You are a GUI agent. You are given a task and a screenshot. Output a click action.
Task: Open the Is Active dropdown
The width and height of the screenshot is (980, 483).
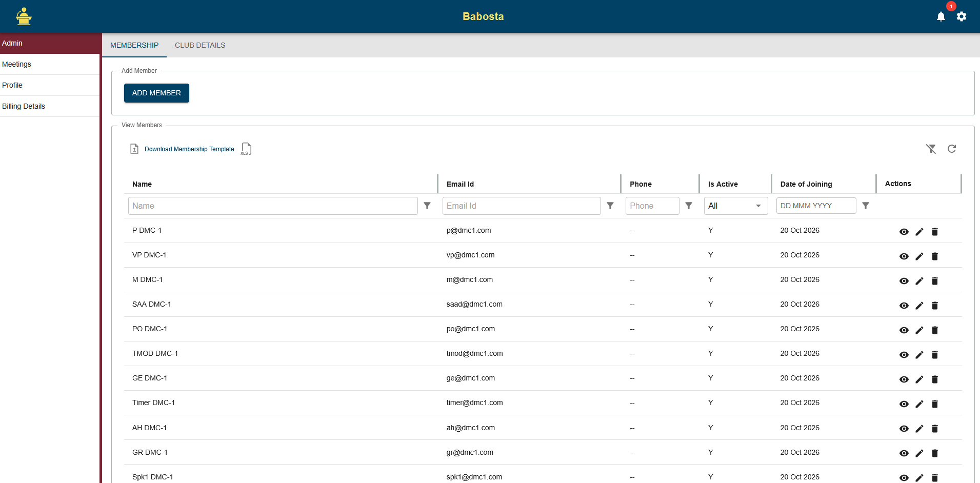[736, 206]
